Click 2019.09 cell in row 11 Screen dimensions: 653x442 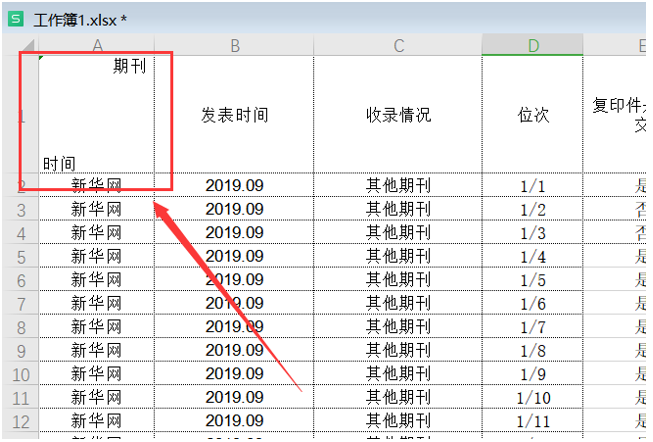[234, 397]
